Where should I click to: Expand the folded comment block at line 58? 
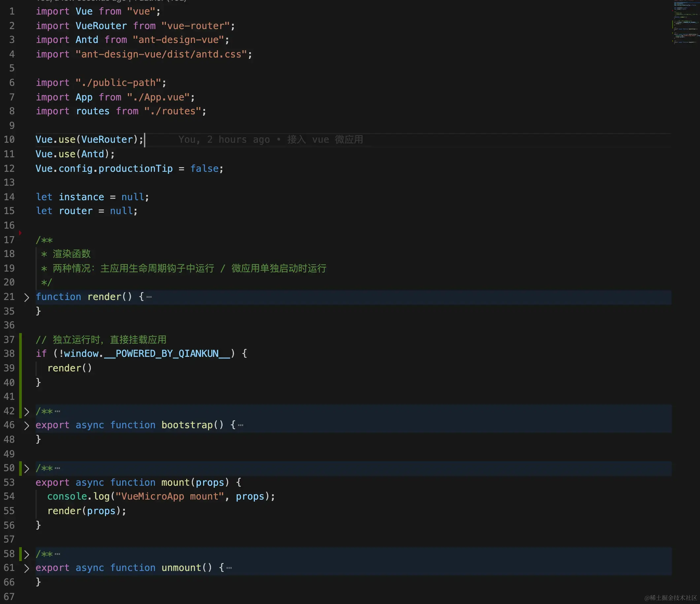pyautogui.click(x=26, y=554)
